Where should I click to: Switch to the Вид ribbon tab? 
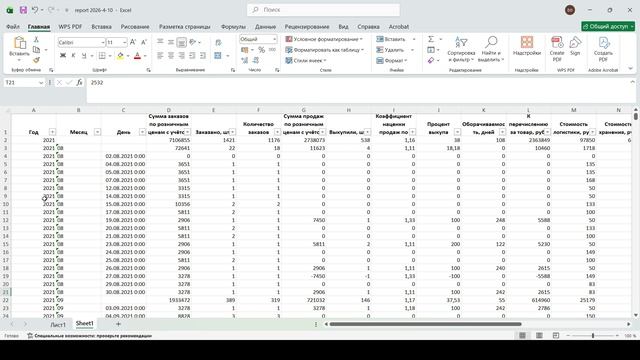click(x=343, y=27)
